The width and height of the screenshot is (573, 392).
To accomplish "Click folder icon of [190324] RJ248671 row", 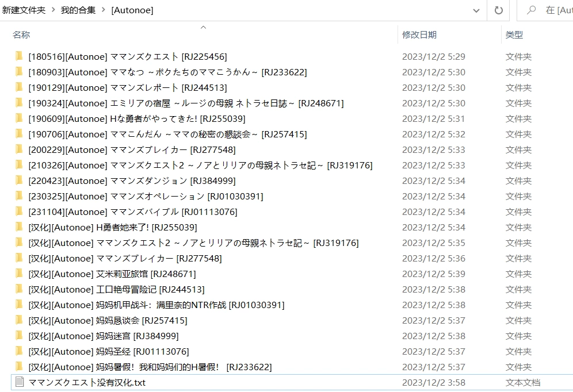I will 19,103.
